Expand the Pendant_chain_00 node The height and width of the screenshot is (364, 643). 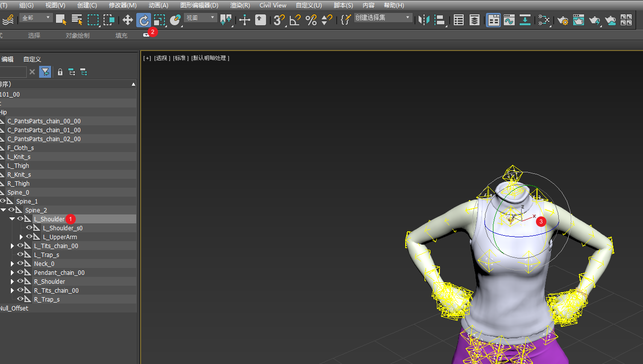12,272
